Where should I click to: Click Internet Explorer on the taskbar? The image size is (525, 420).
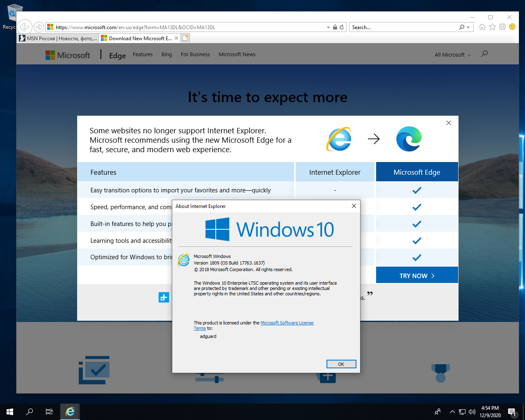[x=70, y=412]
